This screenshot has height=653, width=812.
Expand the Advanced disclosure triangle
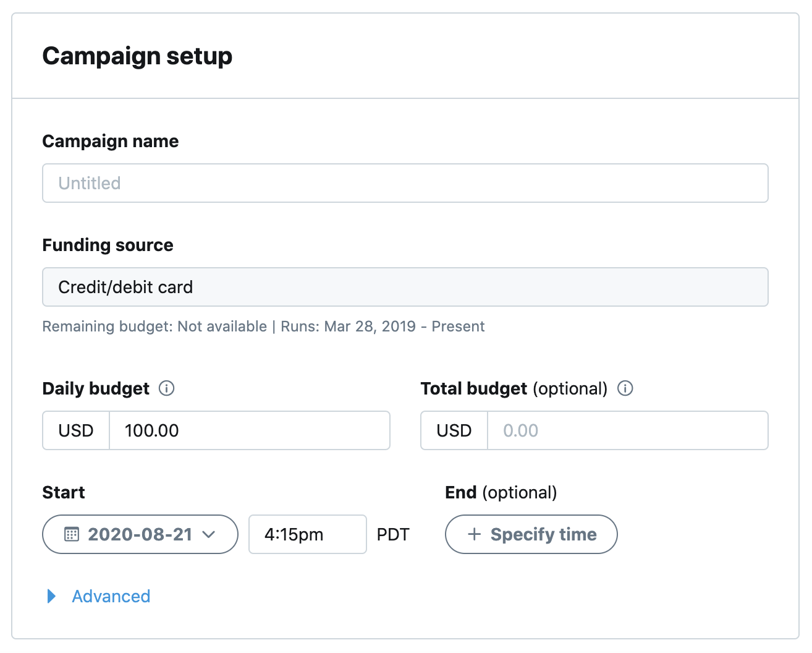point(52,596)
